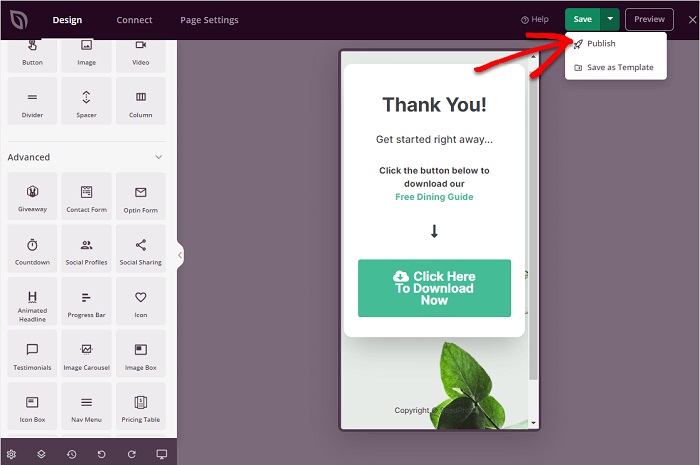Select the down arrow icon in preview

pyautogui.click(x=434, y=231)
